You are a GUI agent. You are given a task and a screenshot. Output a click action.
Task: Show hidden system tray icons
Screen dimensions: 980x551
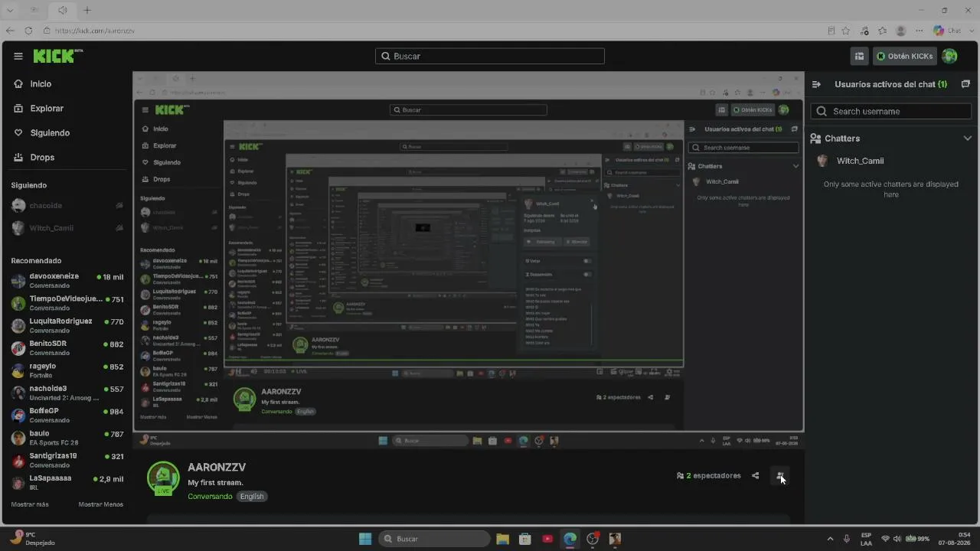coord(830,539)
